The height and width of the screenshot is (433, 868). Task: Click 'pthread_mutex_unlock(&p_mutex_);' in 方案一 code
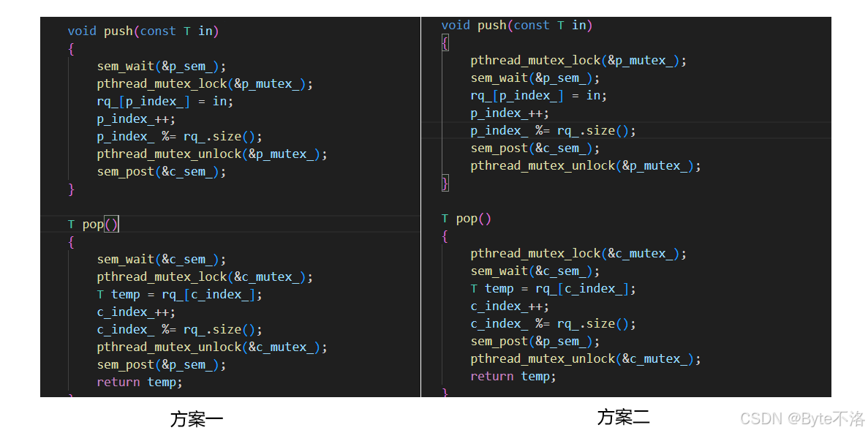(x=212, y=154)
